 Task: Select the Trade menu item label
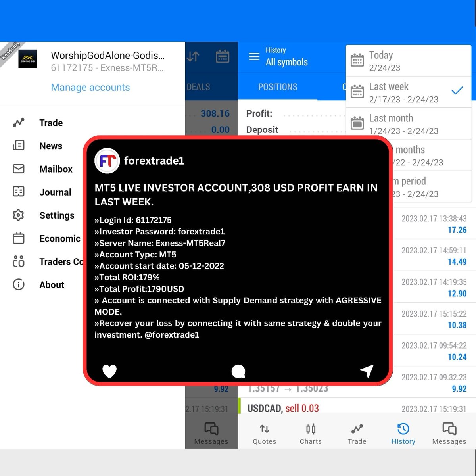click(51, 123)
